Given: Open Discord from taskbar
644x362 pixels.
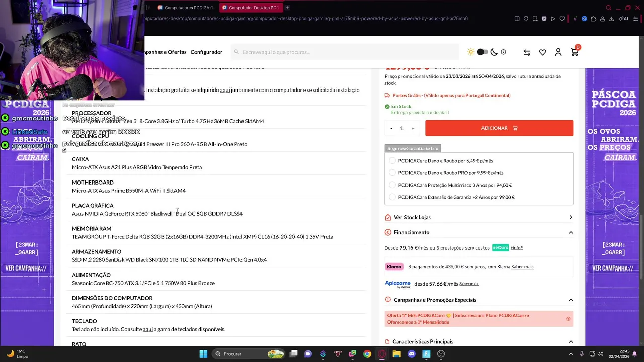Looking at the screenshot, I should [412, 354].
